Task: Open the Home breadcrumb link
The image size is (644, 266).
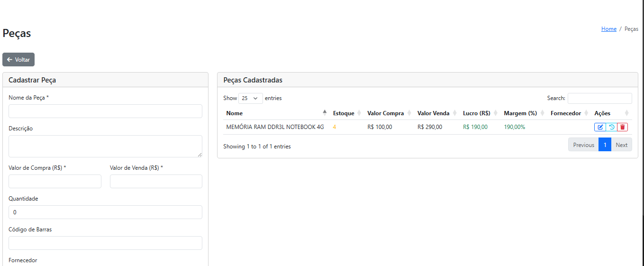Action: pos(609,29)
